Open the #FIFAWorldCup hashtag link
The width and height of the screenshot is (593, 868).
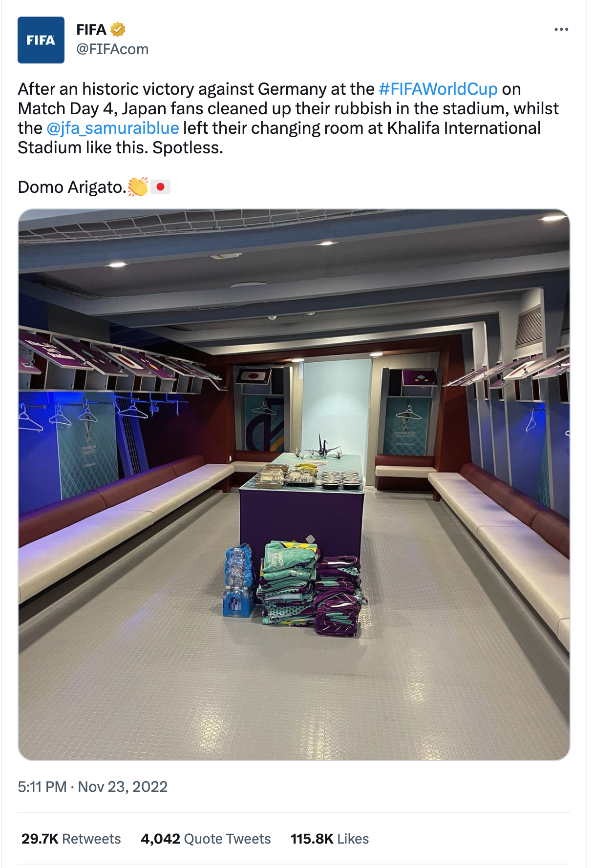(x=438, y=89)
